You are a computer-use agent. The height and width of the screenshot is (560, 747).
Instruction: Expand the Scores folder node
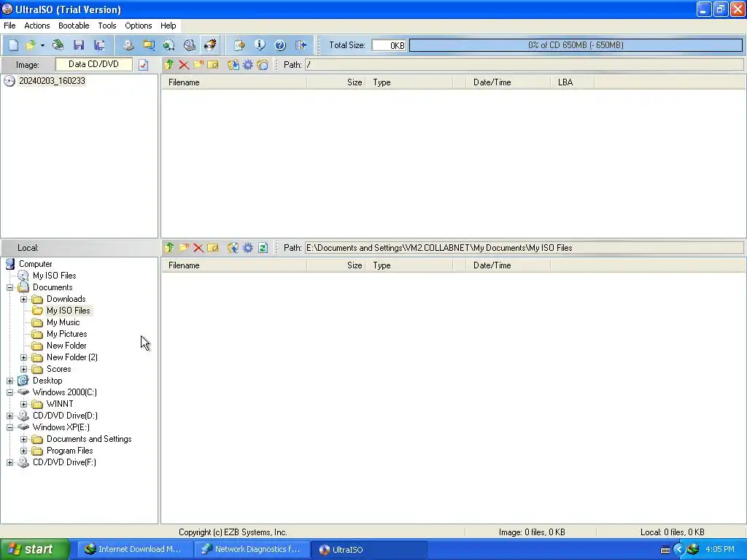pyautogui.click(x=24, y=370)
